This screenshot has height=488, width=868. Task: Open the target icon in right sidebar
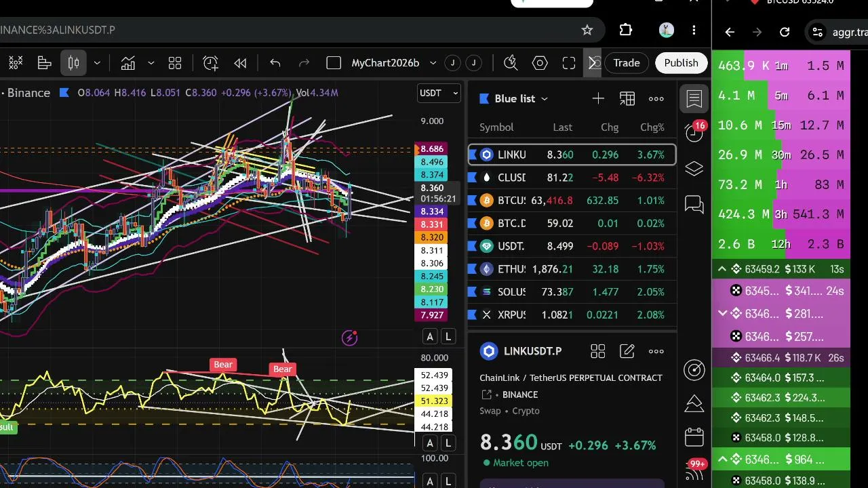(x=694, y=369)
